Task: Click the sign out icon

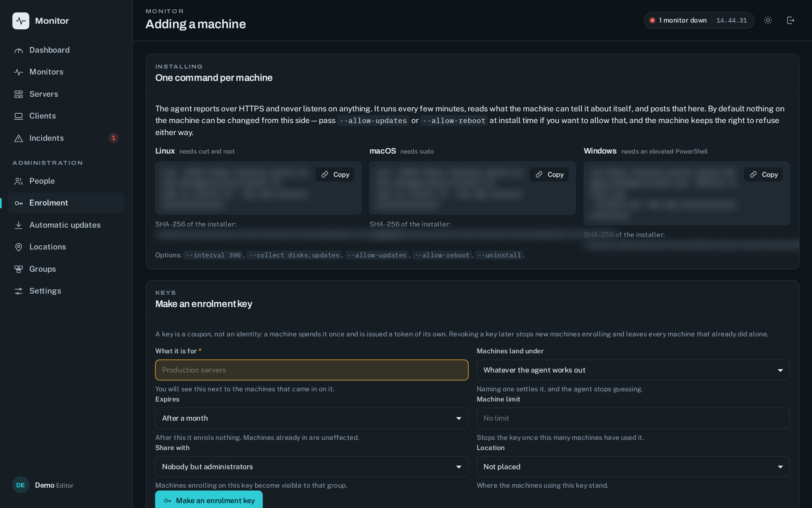Action: click(x=791, y=20)
